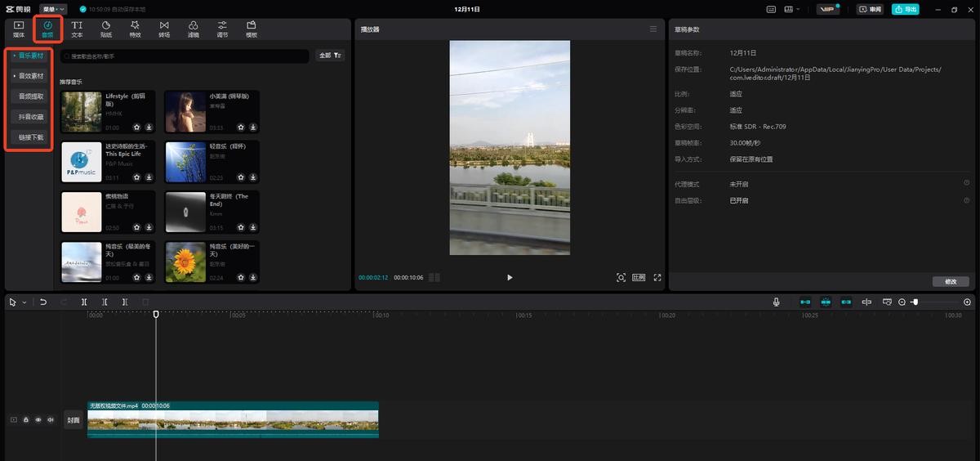Switch to the 媒体 (Media) tab

coord(19,29)
